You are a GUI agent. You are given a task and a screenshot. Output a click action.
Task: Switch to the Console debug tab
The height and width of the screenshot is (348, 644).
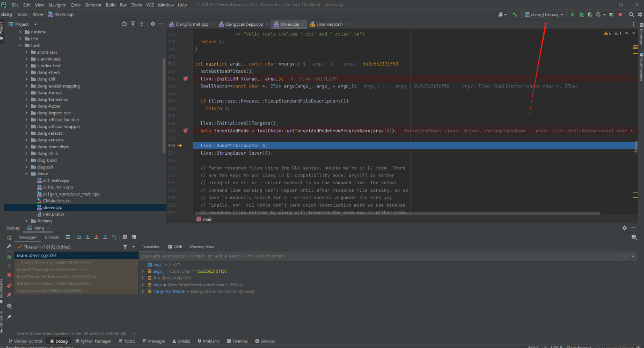[x=52, y=237]
